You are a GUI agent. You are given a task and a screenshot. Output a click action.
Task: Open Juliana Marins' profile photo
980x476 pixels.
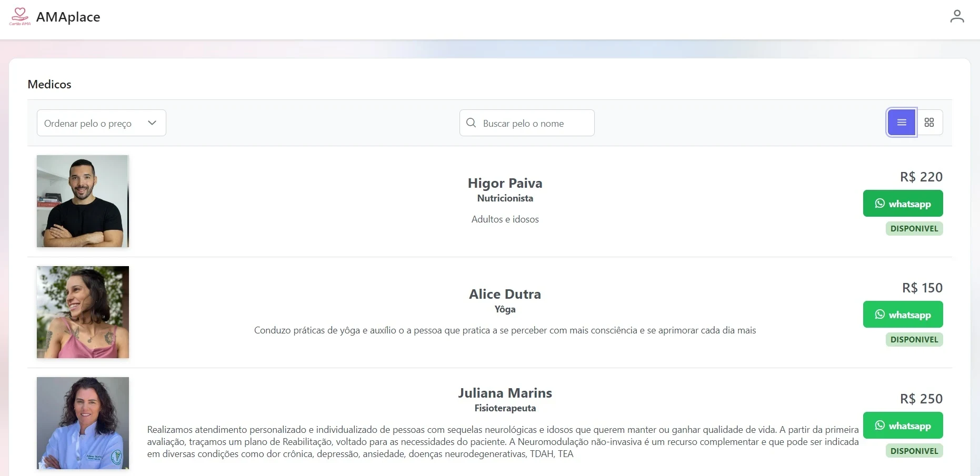(83, 423)
